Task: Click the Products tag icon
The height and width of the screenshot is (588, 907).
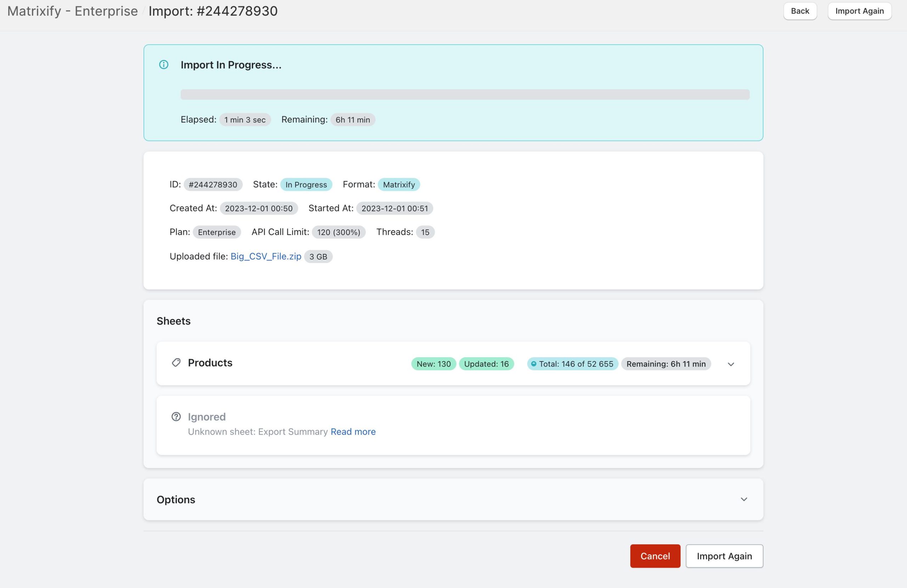Action: tap(176, 362)
